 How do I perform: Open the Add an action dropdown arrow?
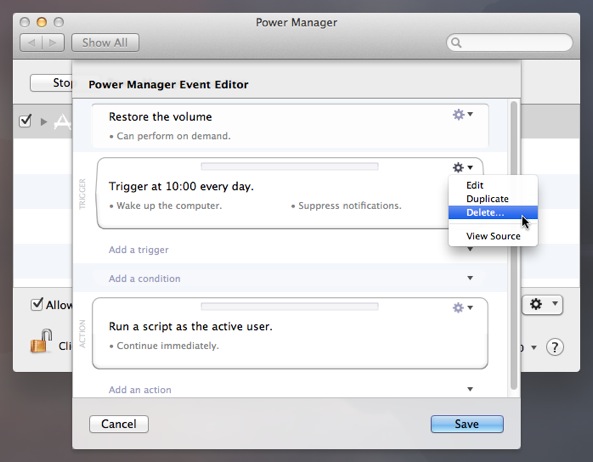470,389
